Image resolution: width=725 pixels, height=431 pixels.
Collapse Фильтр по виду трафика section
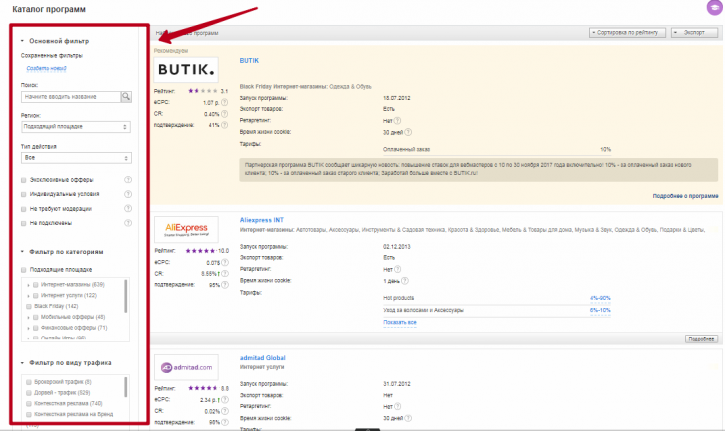(x=22, y=363)
